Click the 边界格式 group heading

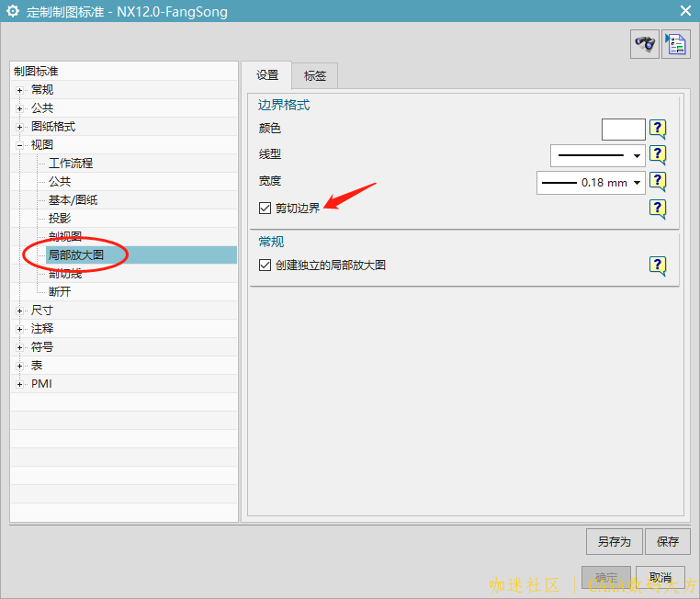(x=284, y=106)
